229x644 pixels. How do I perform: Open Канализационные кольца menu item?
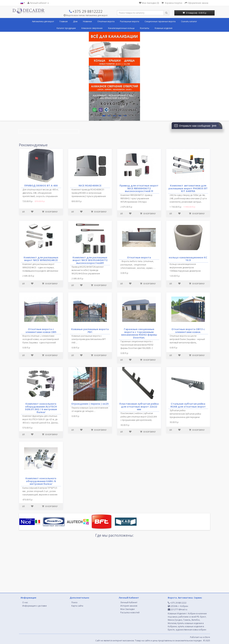point(121,28)
